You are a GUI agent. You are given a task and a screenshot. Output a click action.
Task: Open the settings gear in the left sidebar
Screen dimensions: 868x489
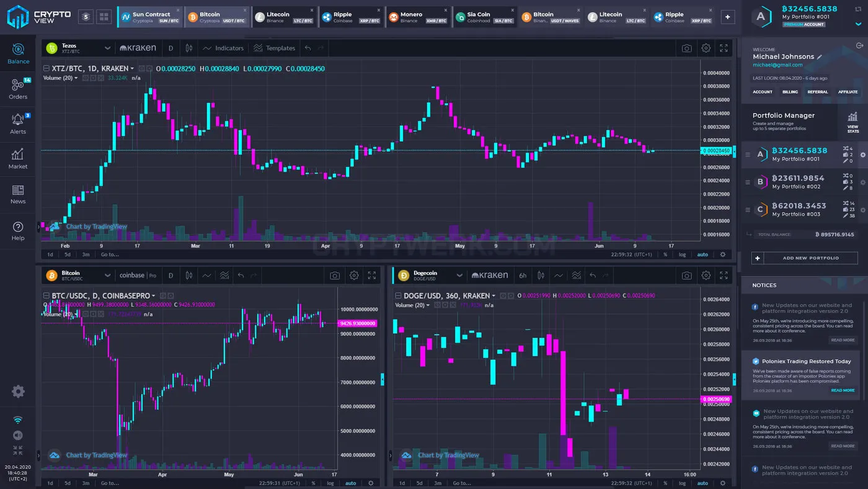tap(18, 392)
